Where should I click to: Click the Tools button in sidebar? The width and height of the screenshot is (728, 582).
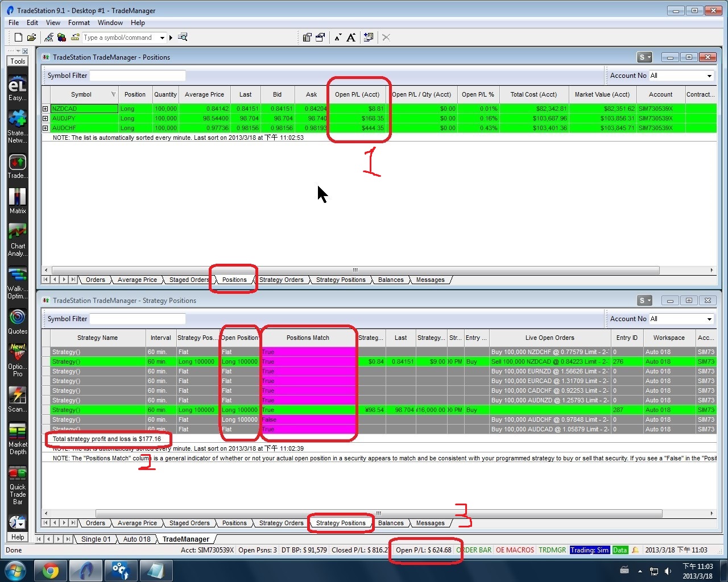(x=18, y=61)
